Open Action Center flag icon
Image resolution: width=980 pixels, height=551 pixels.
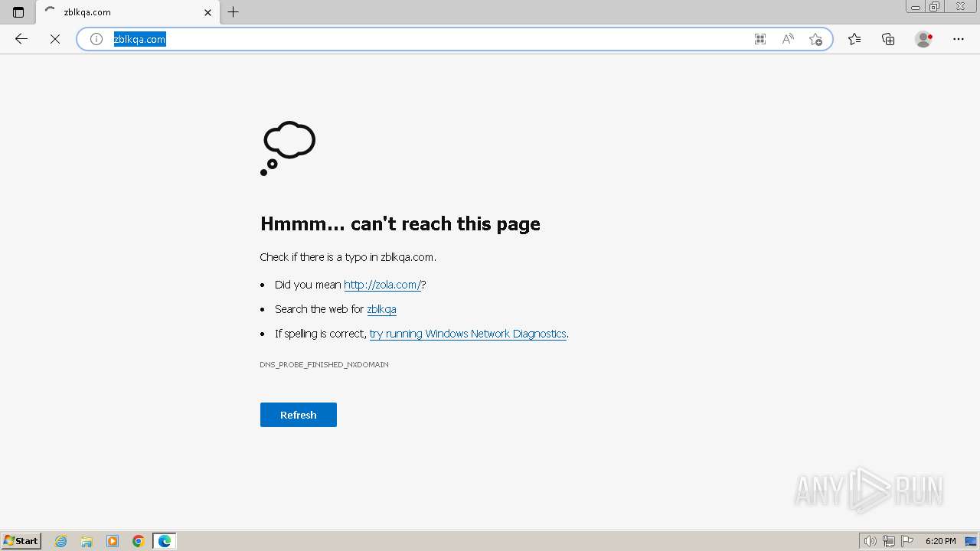(x=907, y=541)
